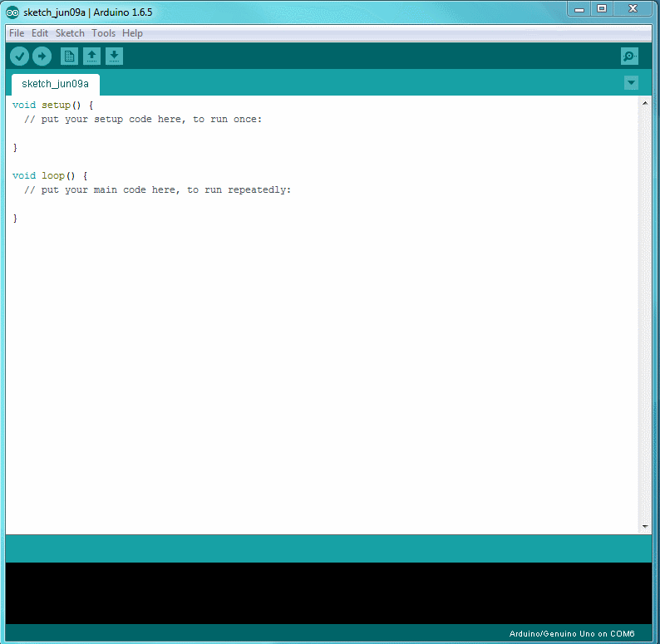Image resolution: width=660 pixels, height=644 pixels.
Task: Create a New sketch via toolbar icon
Action: tap(69, 56)
